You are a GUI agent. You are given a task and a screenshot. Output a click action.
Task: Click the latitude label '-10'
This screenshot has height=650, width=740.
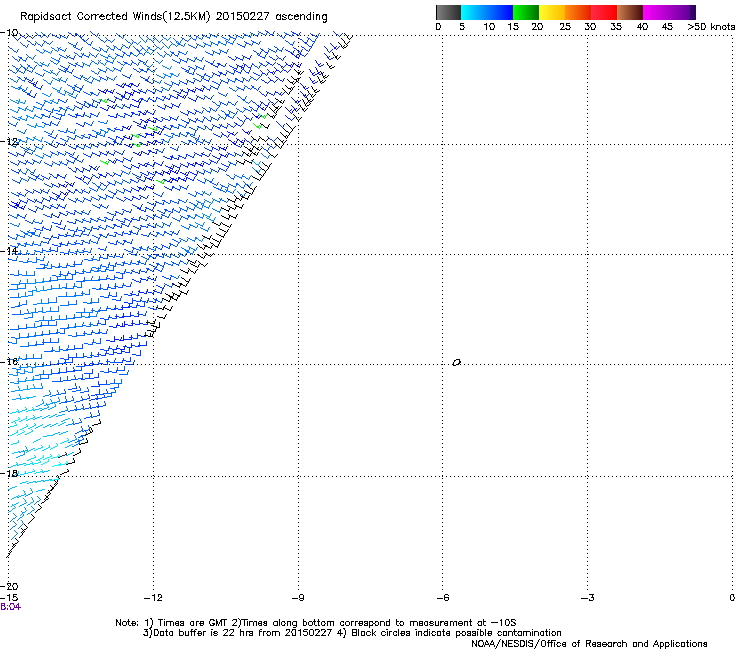[x=9, y=33]
